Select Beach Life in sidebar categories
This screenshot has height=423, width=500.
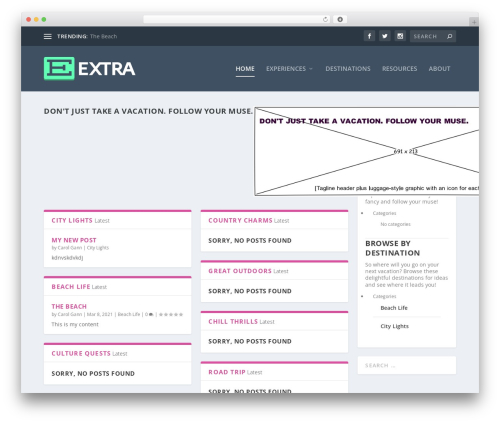tap(394, 308)
